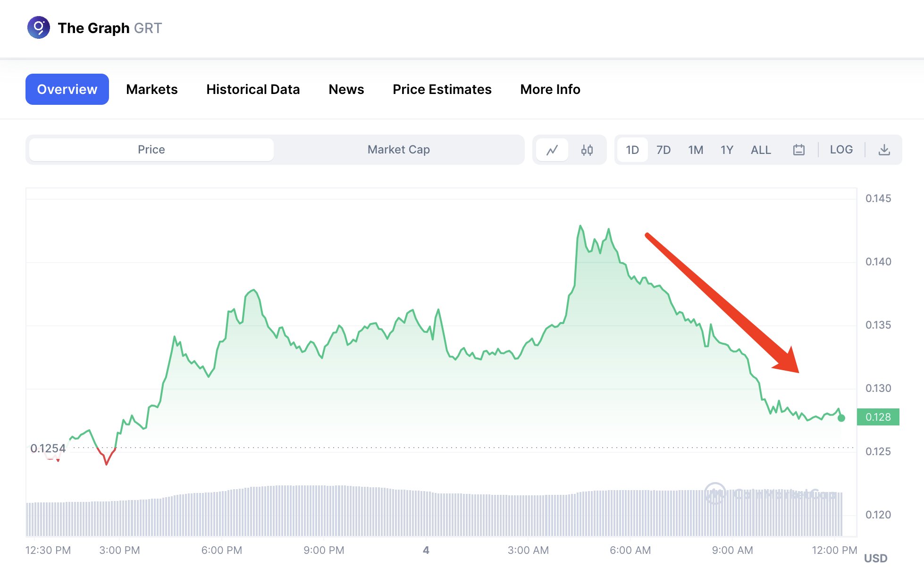Go to the News tab

click(346, 89)
